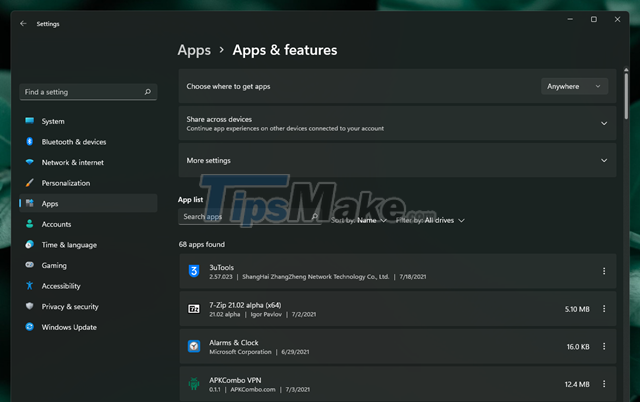The width and height of the screenshot is (640, 402).
Task: Select Time & language in the sidebar
Action: coord(88,244)
